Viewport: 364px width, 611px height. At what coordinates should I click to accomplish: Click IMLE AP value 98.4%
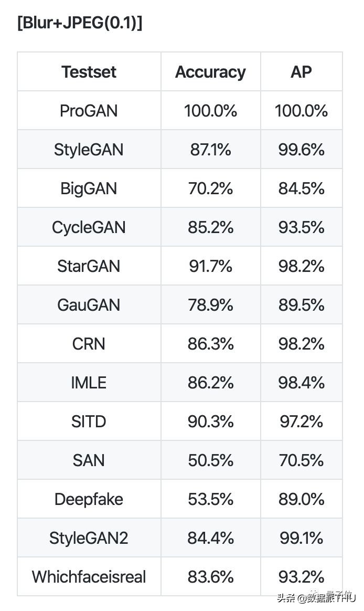301,383
